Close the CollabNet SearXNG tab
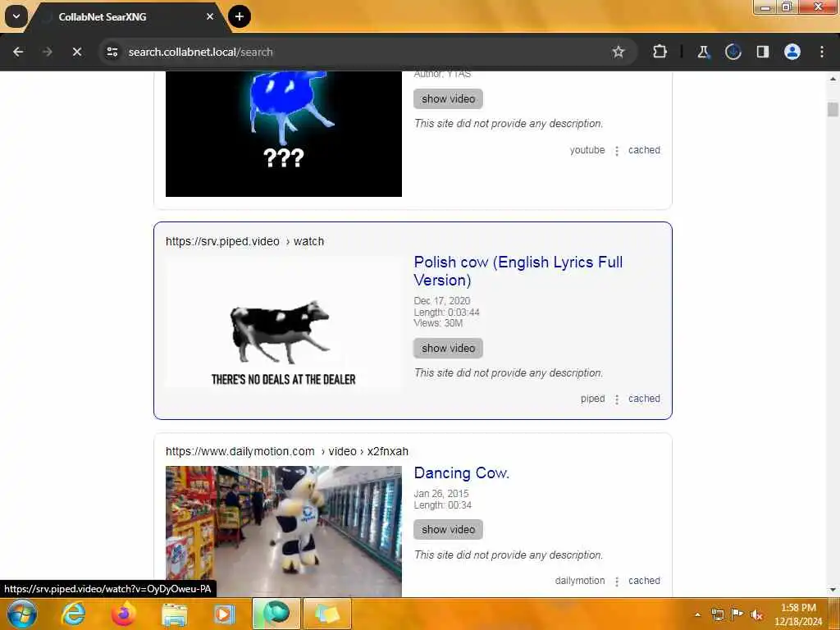 pyautogui.click(x=210, y=16)
